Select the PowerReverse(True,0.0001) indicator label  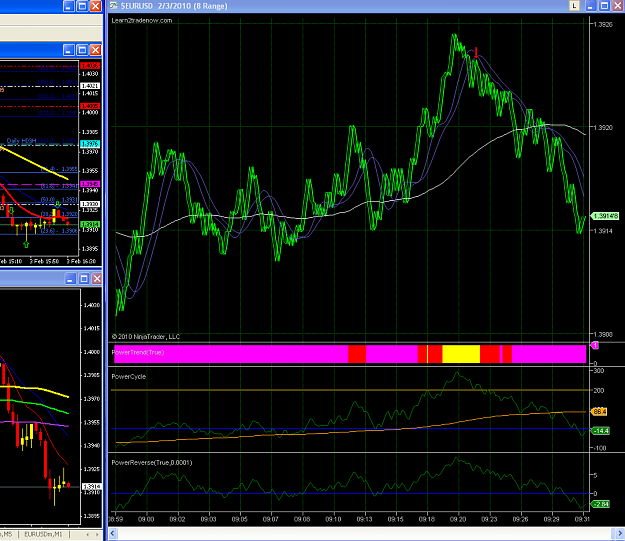(151, 462)
